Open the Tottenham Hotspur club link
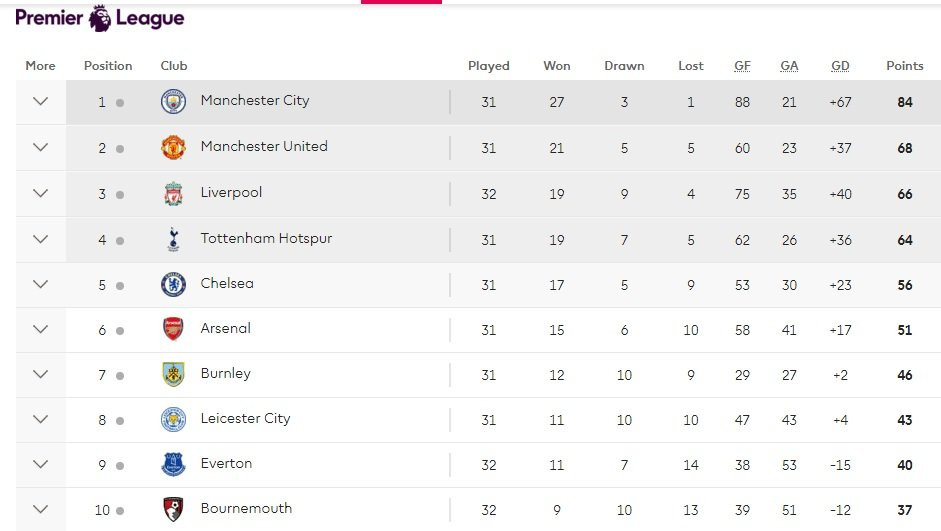941x531 pixels. pos(266,239)
